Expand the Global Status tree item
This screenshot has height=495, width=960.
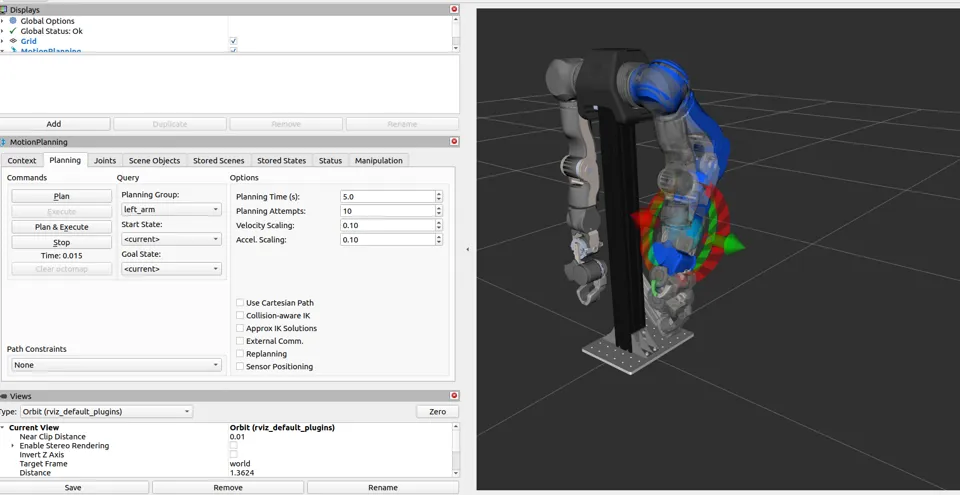[2, 31]
